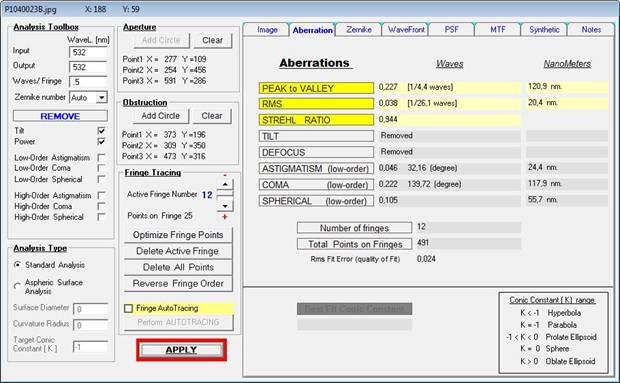Click the yellow PEAK to VALLEY label

(x=316, y=88)
